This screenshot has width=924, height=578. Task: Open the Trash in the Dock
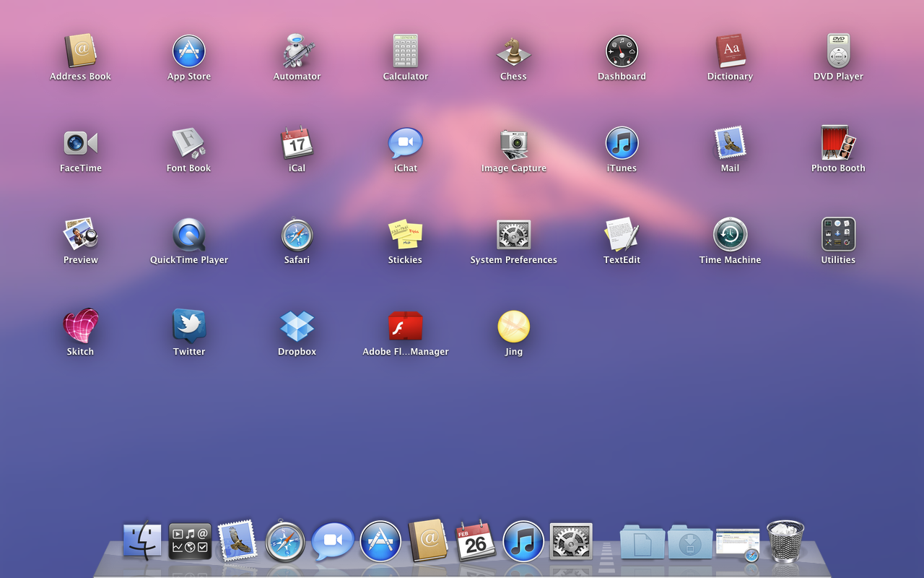tap(785, 540)
